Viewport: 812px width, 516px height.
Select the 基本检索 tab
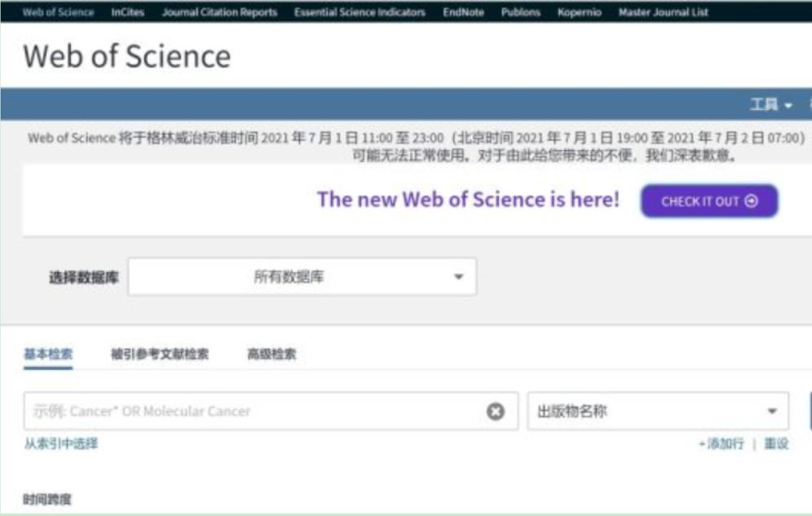[48, 354]
